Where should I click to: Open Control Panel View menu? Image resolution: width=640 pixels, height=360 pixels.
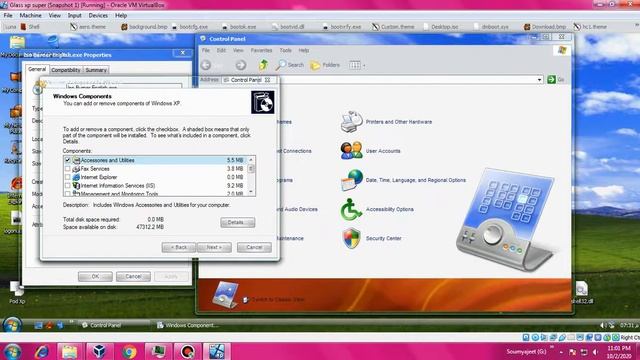[x=238, y=50]
